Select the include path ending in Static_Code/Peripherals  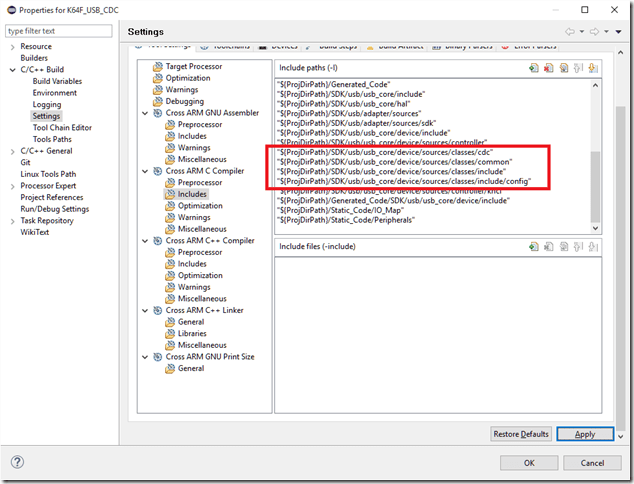pos(346,220)
